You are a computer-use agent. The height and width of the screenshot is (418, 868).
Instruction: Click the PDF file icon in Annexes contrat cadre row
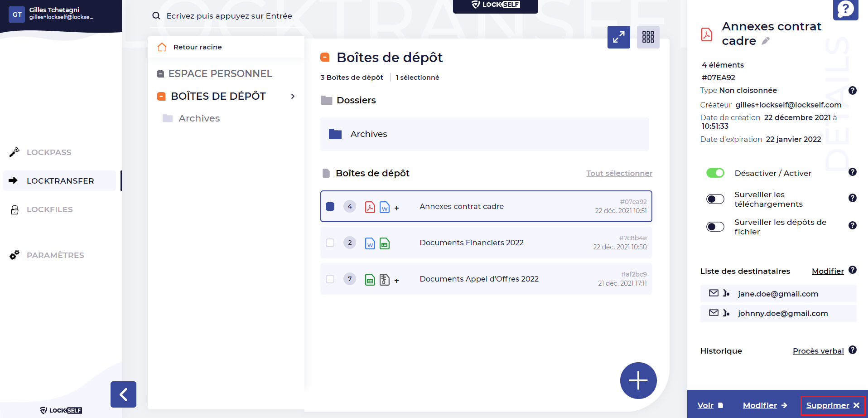pyautogui.click(x=370, y=207)
